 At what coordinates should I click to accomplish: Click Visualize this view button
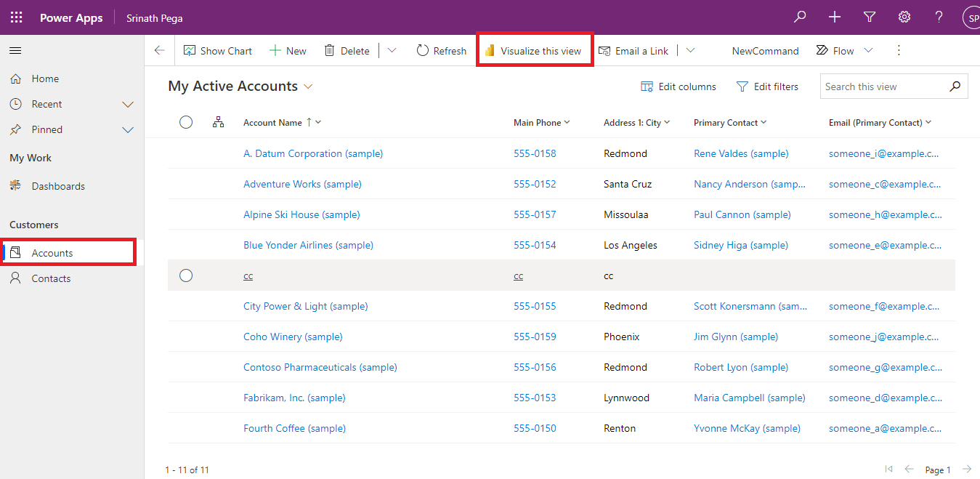pyautogui.click(x=534, y=51)
